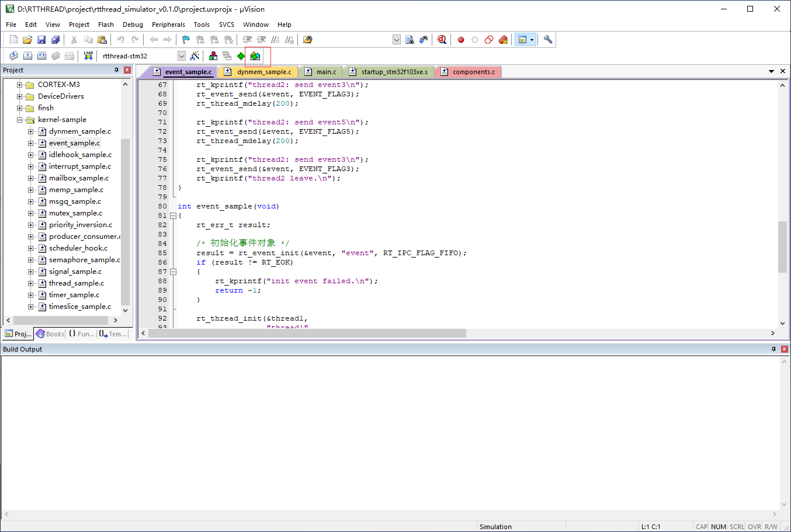This screenshot has height=532, width=791.
Task: Open Manage Project Items colored boxes icon
Action: point(213,56)
